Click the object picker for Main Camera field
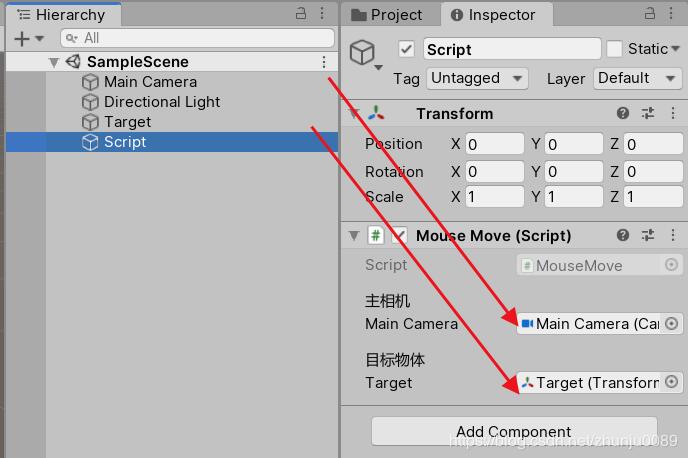This screenshot has width=688, height=458. (x=671, y=324)
